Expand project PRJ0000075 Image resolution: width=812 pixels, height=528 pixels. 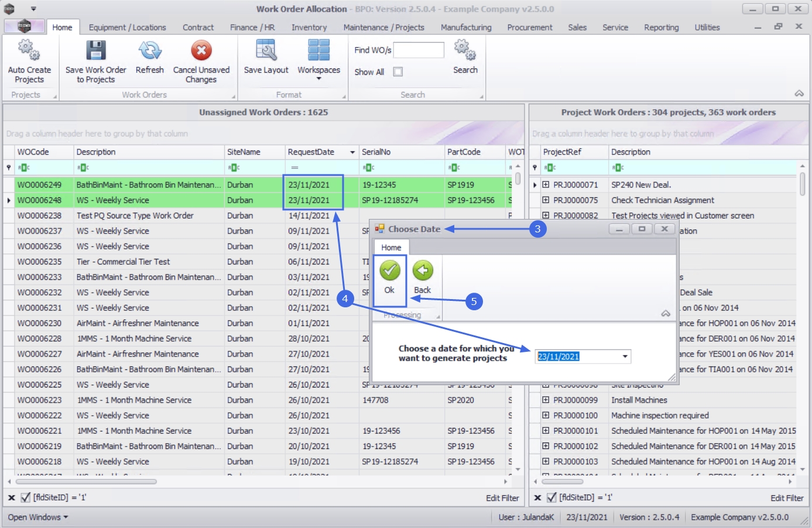click(x=546, y=200)
